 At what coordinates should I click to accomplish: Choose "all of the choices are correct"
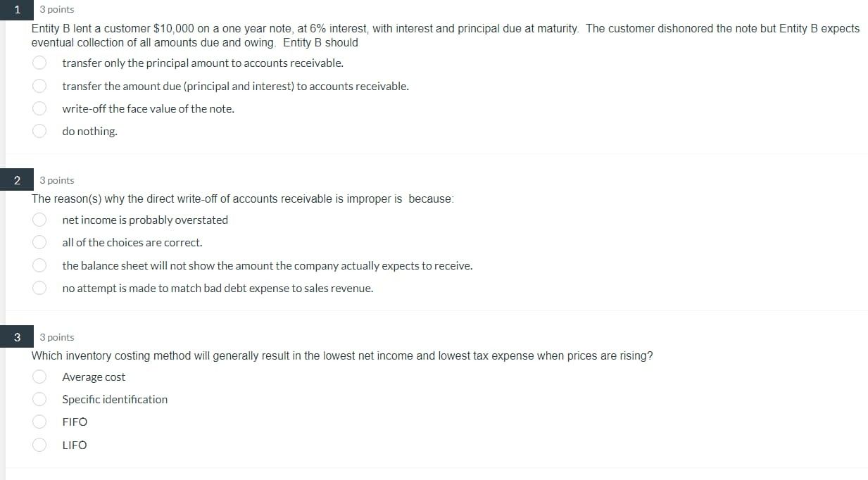click(39, 242)
